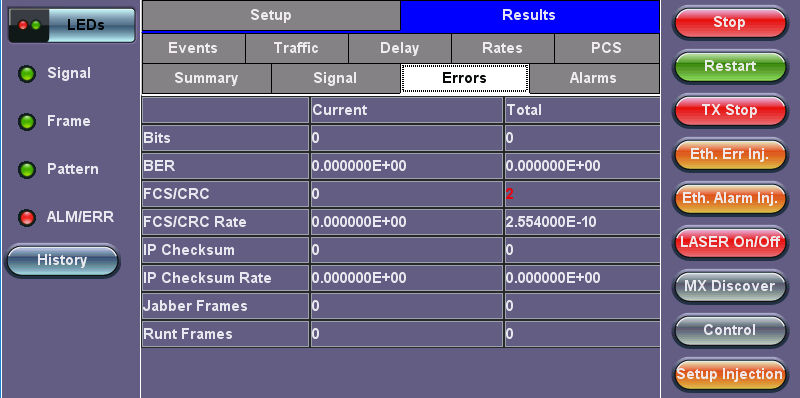Click the Jabber Frames total value

[x=582, y=306]
